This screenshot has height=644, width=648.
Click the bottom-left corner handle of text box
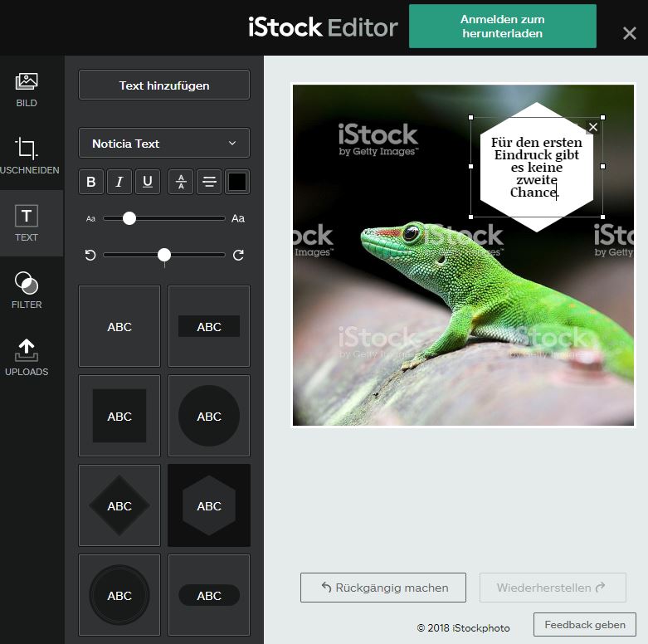click(470, 217)
